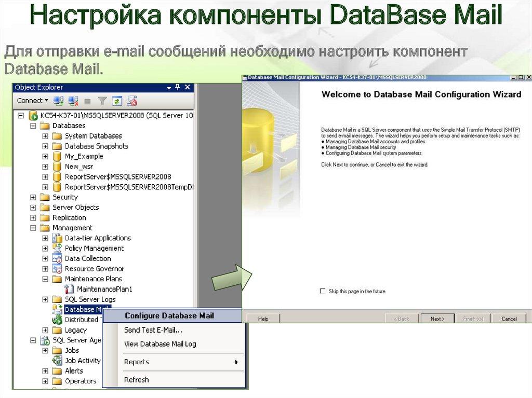Open the Connect dropdown
Screen dimensions: 532x398
pos(46,100)
